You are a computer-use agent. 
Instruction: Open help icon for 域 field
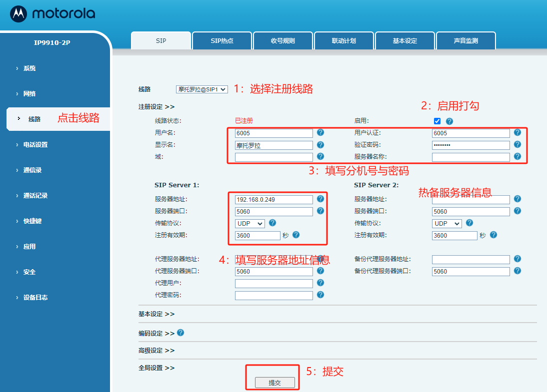coord(320,156)
